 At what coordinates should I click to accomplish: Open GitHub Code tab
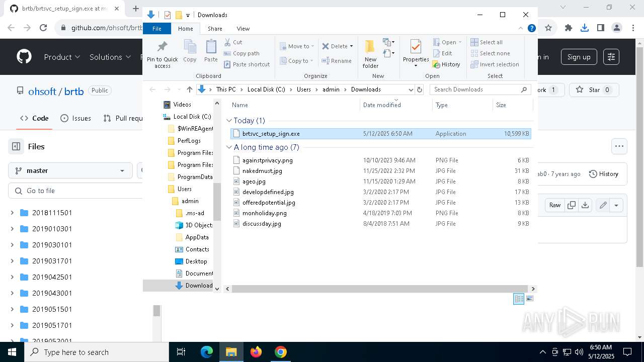point(34,118)
